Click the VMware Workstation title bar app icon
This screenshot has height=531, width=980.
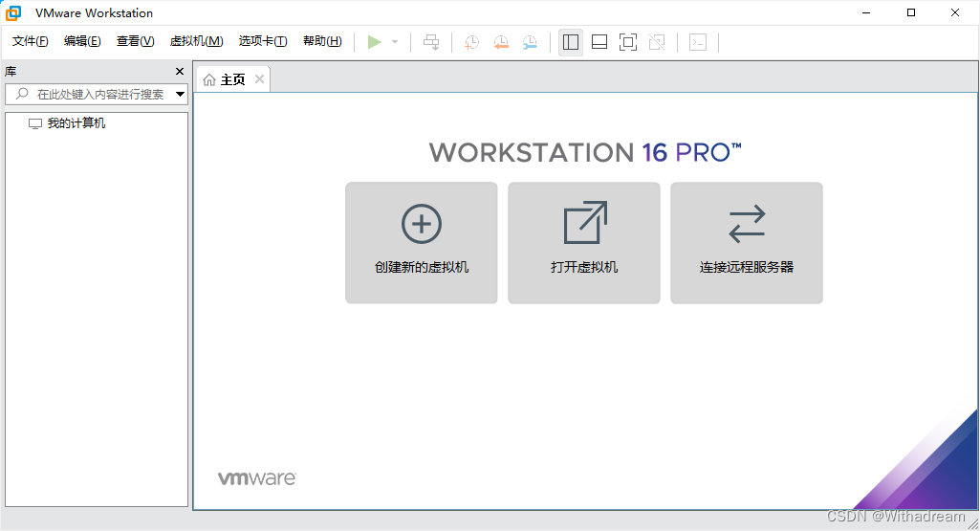[13, 12]
